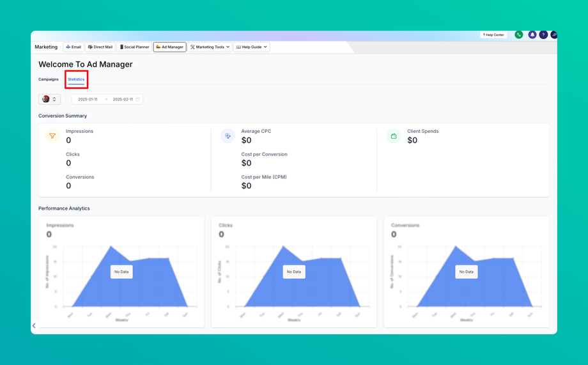Select the Statistics tab
Viewport: 588px width, 365px height.
(76, 79)
